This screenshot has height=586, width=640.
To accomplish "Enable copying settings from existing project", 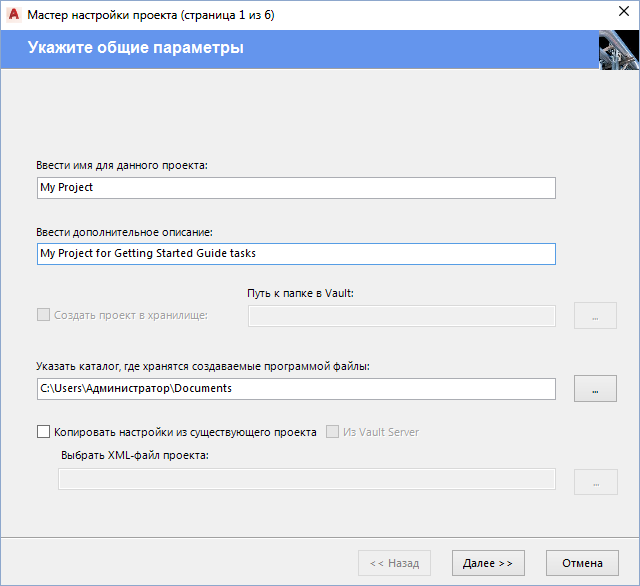I will pyautogui.click(x=43, y=432).
